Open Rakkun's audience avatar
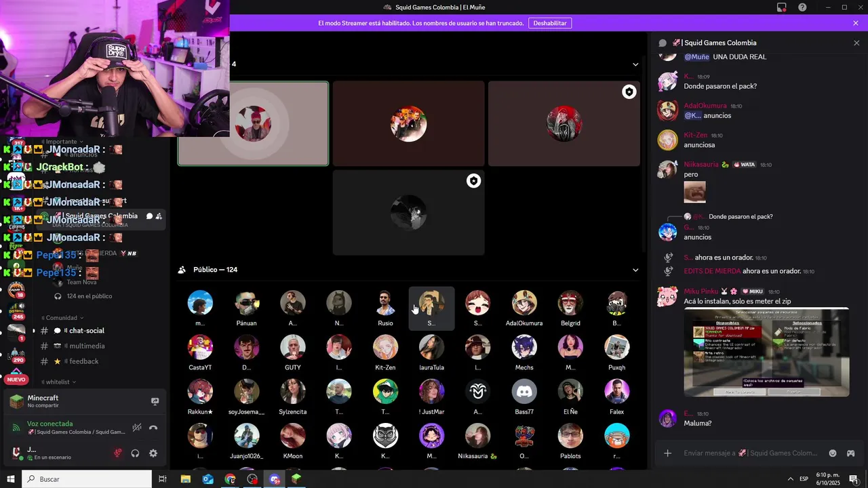 [200, 392]
